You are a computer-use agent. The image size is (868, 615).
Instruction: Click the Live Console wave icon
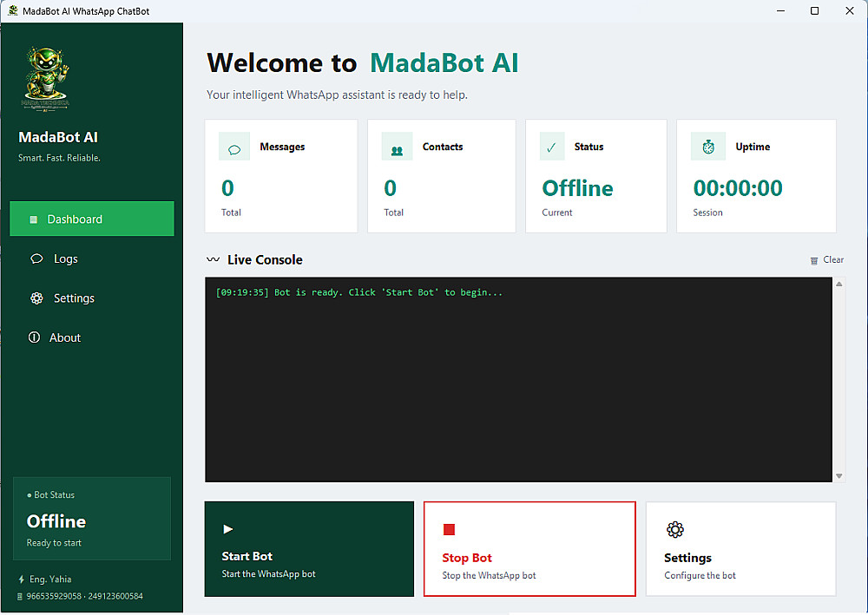coord(213,258)
